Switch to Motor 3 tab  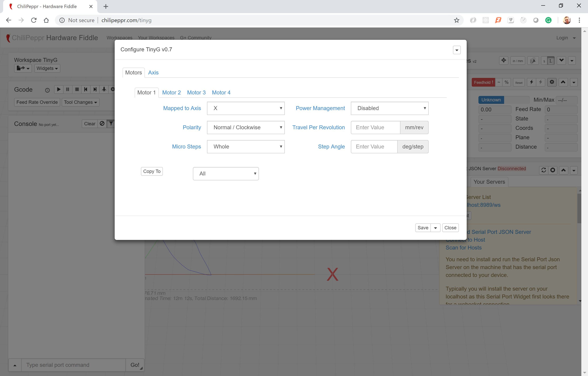(196, 93)
